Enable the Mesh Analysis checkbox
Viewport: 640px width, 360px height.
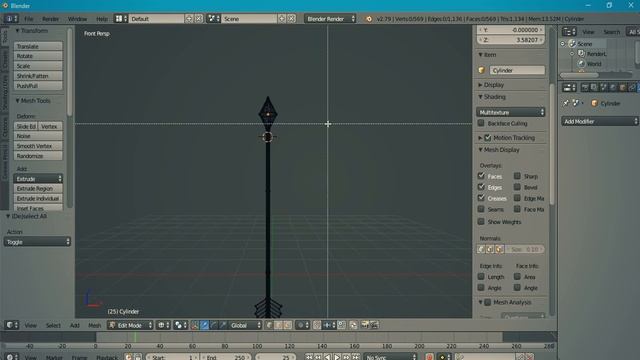pos(488,302)
